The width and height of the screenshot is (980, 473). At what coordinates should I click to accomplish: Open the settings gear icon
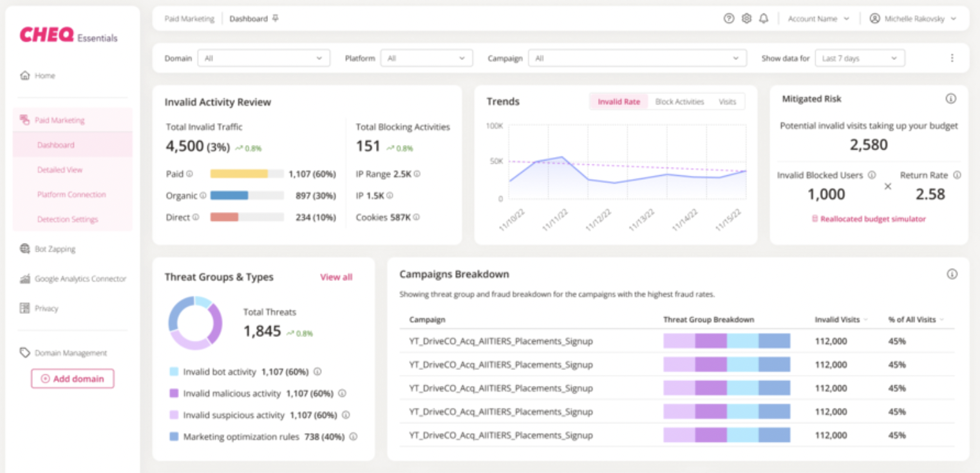(x=746, y=19)
